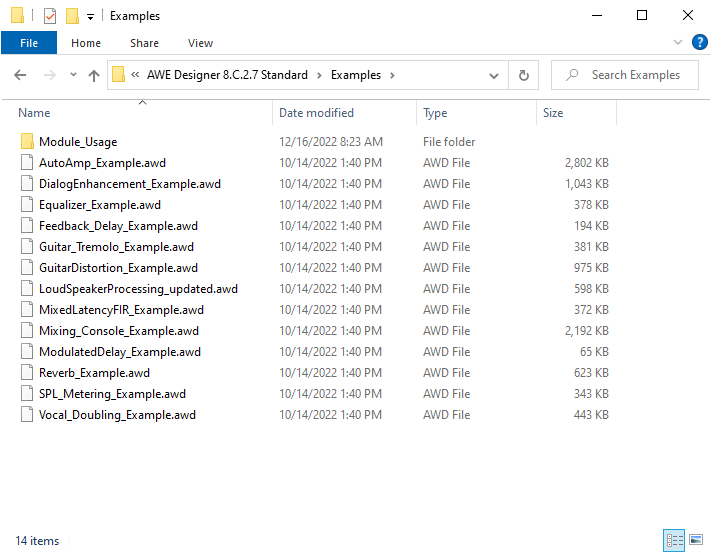
Task: Click the Back navigation arrow
Action: [20, 75]
